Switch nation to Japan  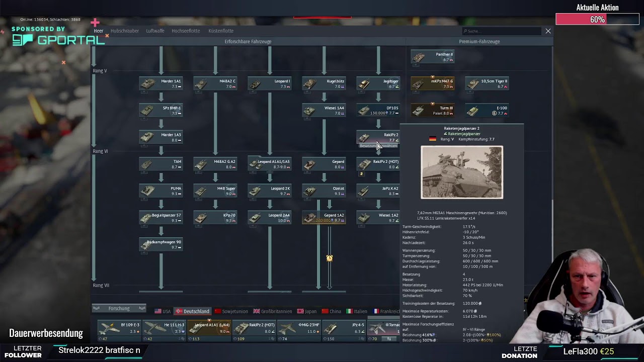pyautogui.click(x=307, y=311)
